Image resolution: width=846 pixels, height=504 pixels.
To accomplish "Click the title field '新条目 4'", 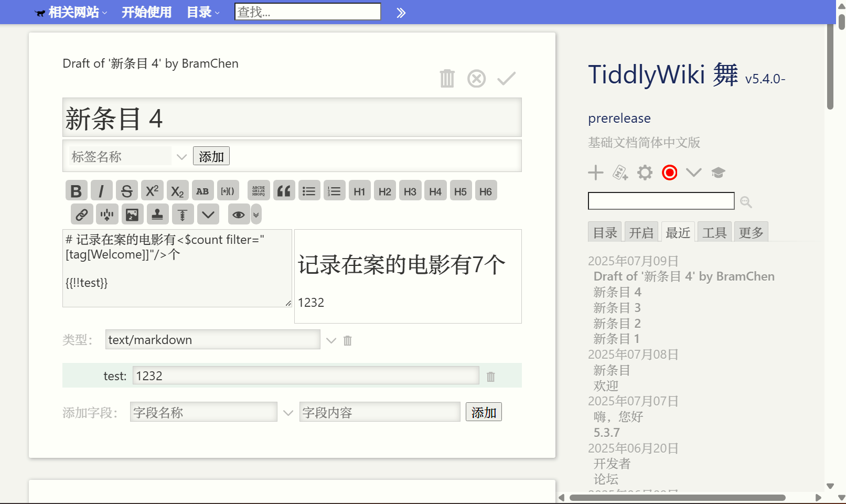I will (x=292, y=117).
